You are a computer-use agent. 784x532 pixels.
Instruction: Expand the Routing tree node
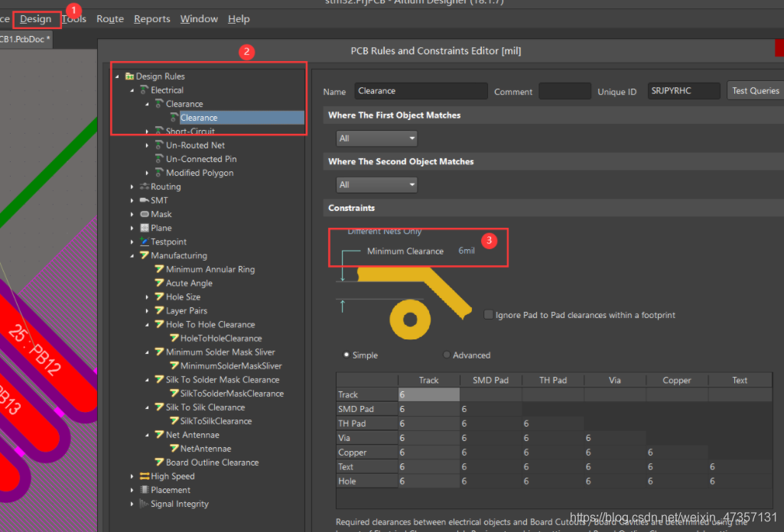(x=132, y=187)
